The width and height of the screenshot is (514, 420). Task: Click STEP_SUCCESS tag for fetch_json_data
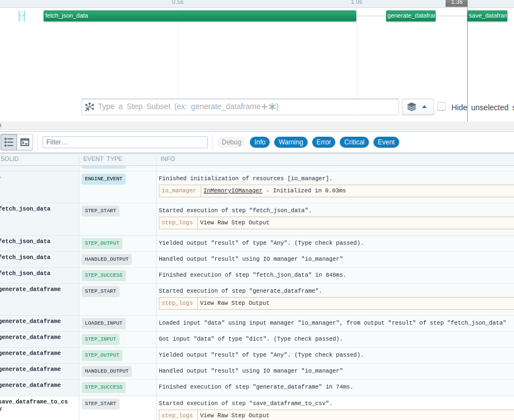click(104, 275)
